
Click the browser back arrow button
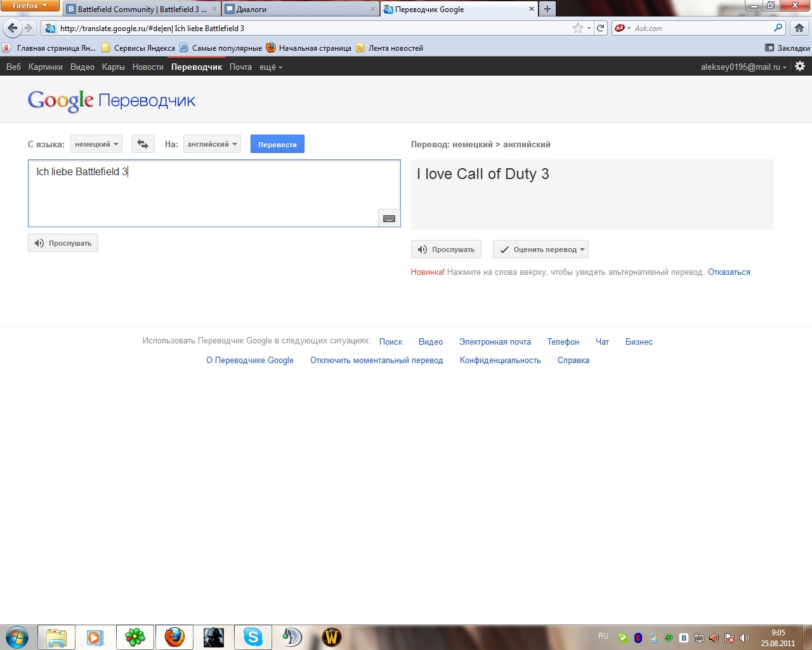[x=12, y=28]
